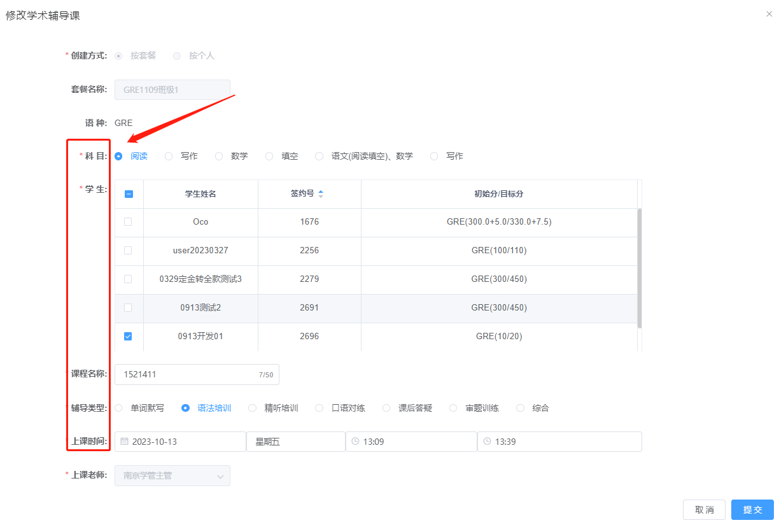Image resolution: width=779 pixels, height=532 pixels.
Task: Expand the 上课老师 dropdown arrow
Action: [220, 476]
